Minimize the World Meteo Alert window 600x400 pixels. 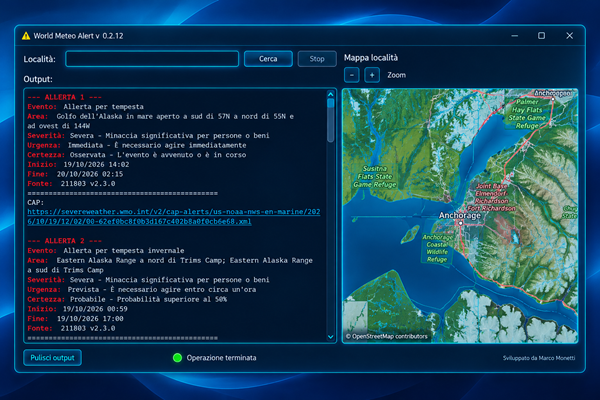click(515, 36)
